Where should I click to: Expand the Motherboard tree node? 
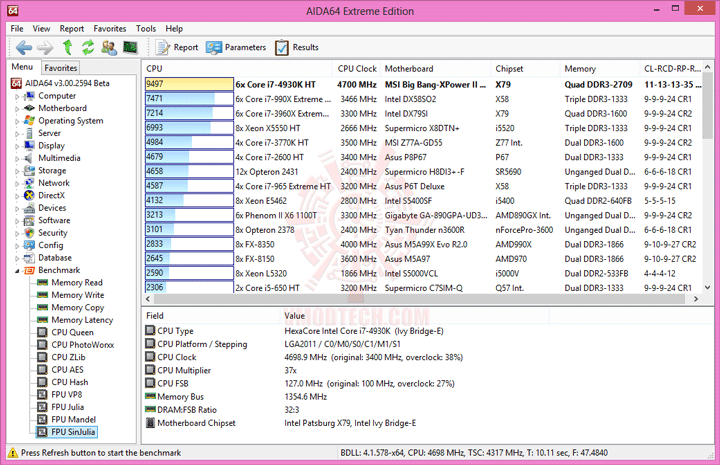(x=17, y=109)
